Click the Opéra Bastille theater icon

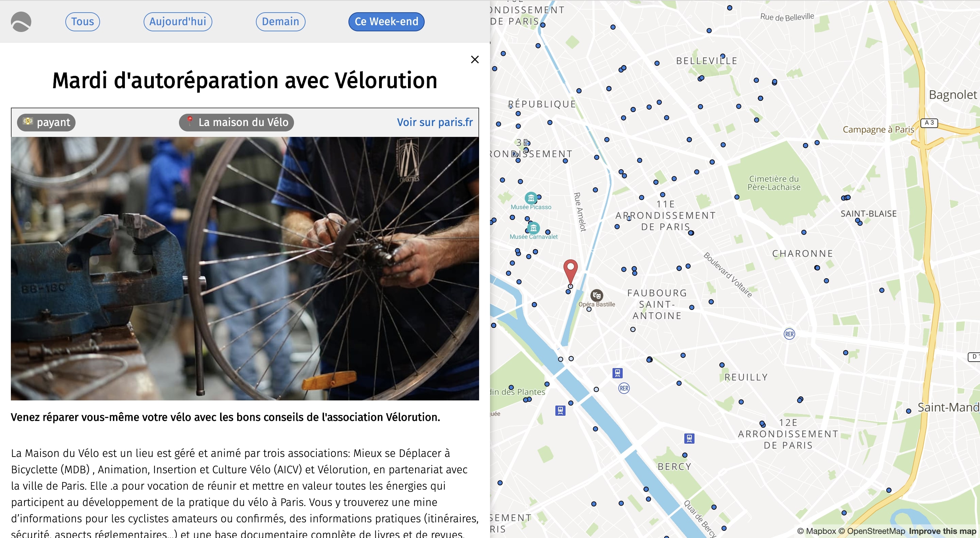click(x=596, y=295)
